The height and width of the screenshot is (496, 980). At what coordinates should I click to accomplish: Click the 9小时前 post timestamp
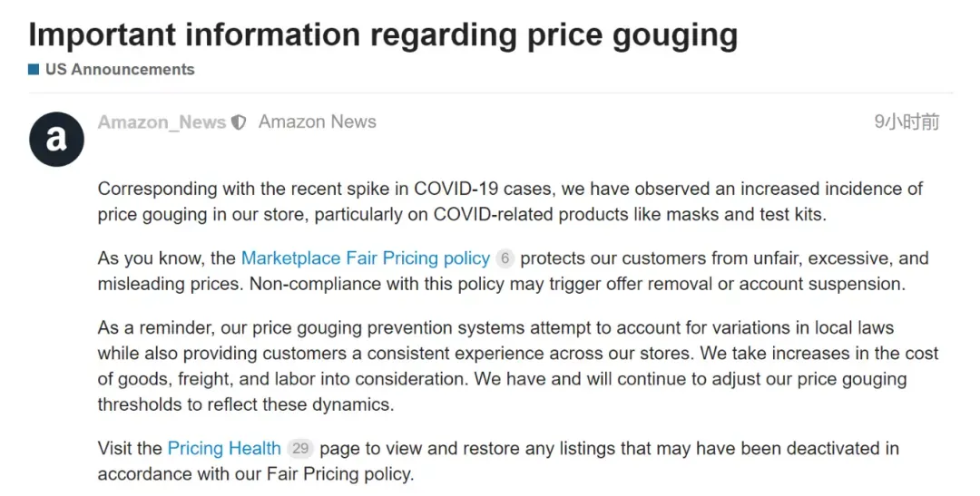point(906,122)
